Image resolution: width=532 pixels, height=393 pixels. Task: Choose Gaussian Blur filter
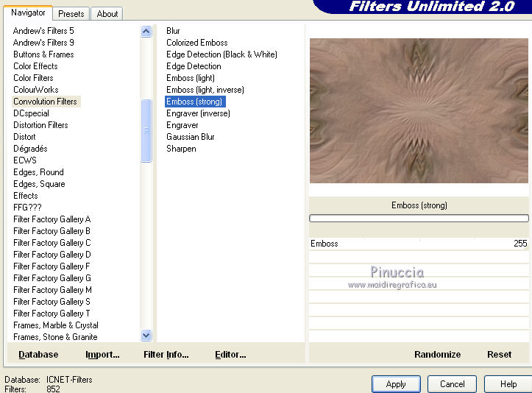point(191,137)
